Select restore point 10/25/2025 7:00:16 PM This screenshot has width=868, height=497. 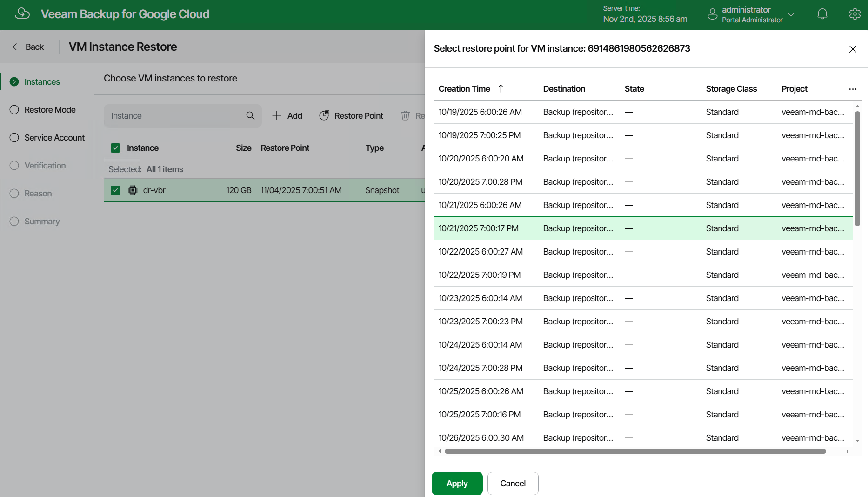[643, 415]
